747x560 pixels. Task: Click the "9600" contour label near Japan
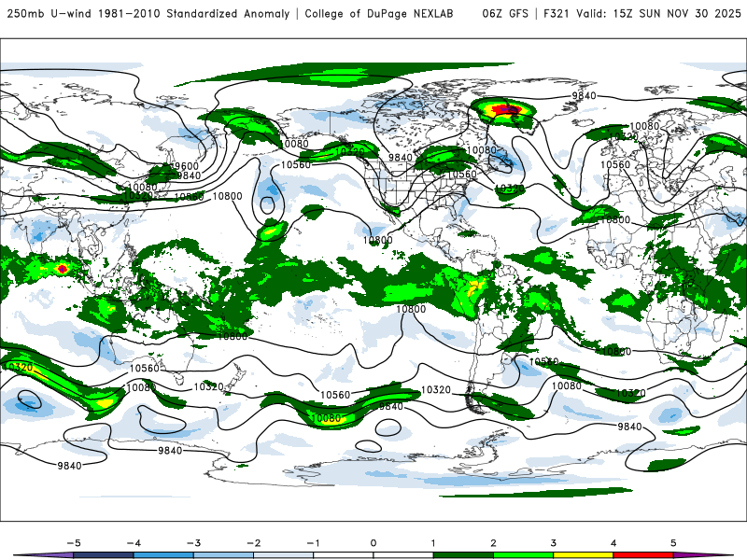click(x=186, y=166)
